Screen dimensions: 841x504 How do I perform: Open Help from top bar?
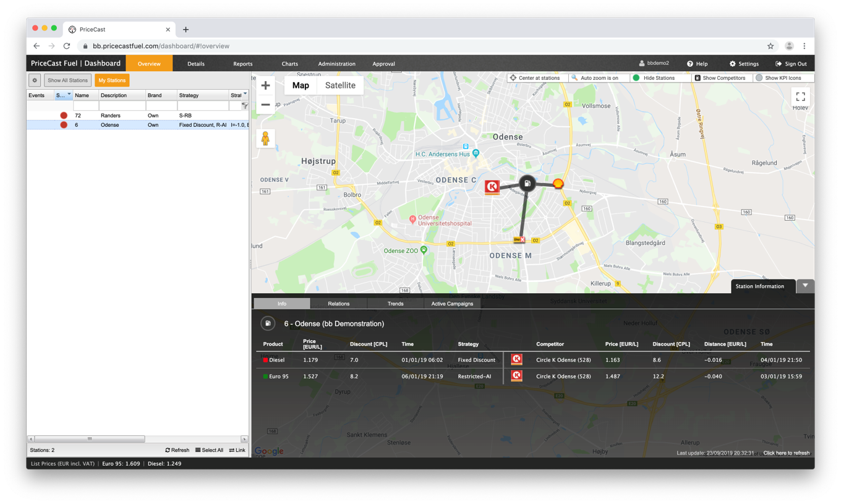[x=697, y=64]
